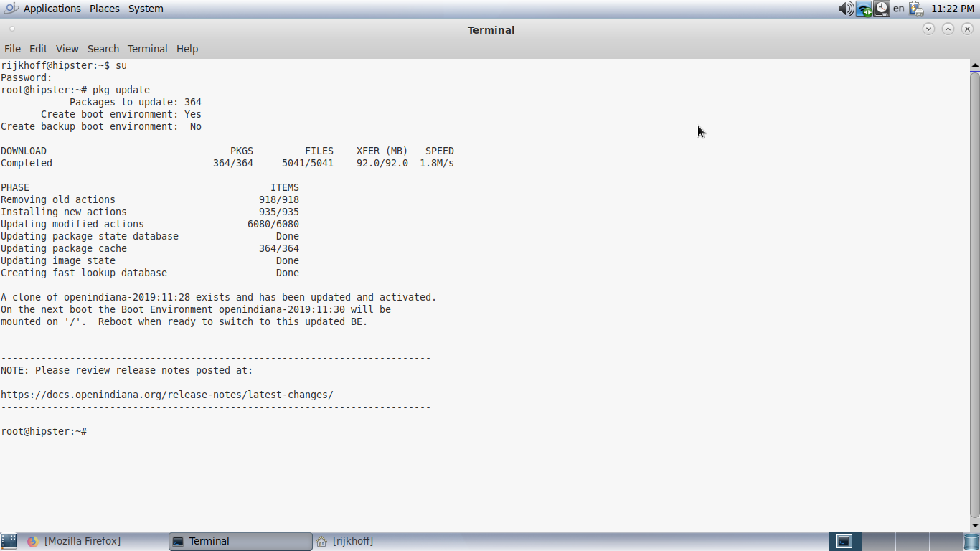Screen dimensions: 980x551
Task: Click the Show Desktop icon in bottom panel
Action: point(9,541)
